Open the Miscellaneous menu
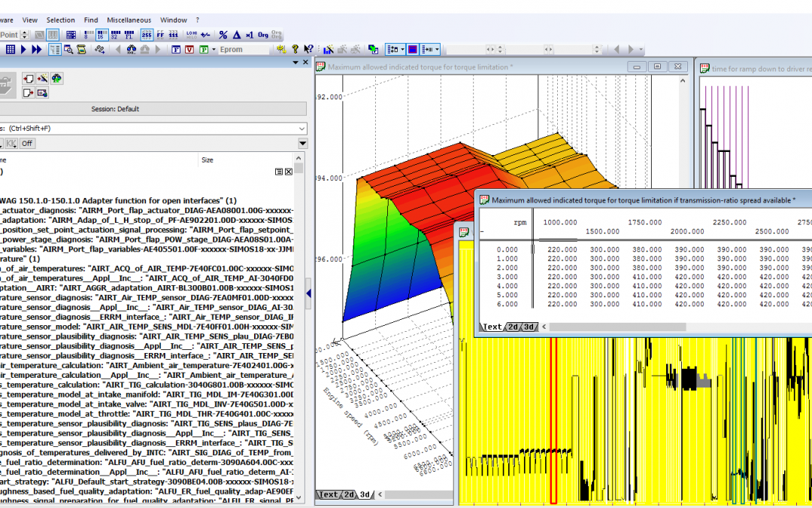The height and width of the screenshot is (508, 812). 129,20
